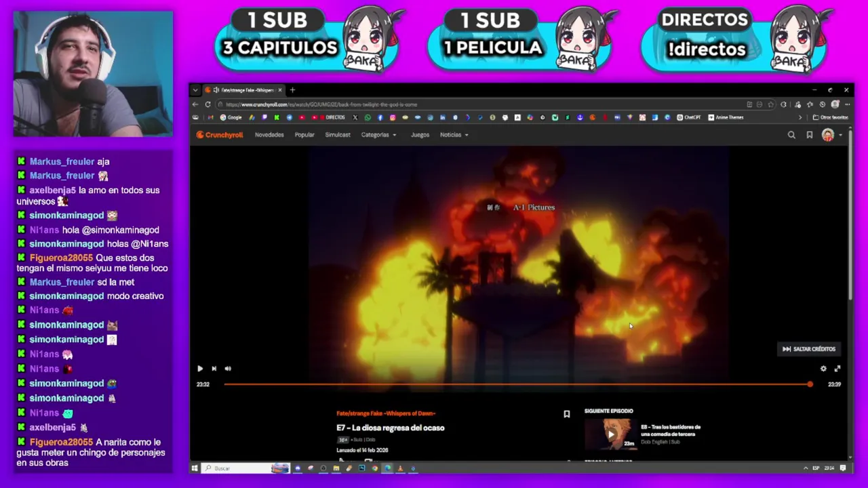Open the Crunchyroll profile avatar menu
Image resolution: width=868 pixels, height=488 pixels.
click(828, 135)
